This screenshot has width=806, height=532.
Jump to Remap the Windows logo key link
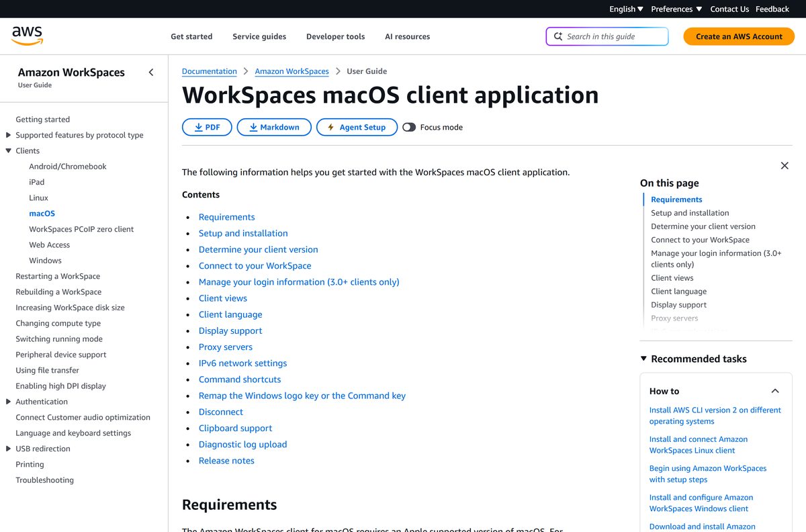click(x=302, y=396)
